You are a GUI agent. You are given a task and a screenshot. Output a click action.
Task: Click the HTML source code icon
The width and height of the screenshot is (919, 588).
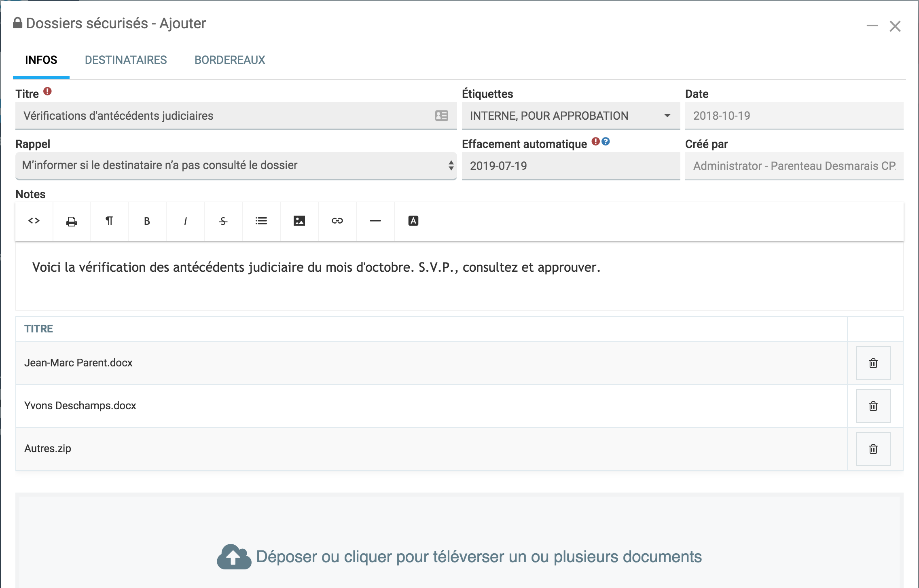34,221
